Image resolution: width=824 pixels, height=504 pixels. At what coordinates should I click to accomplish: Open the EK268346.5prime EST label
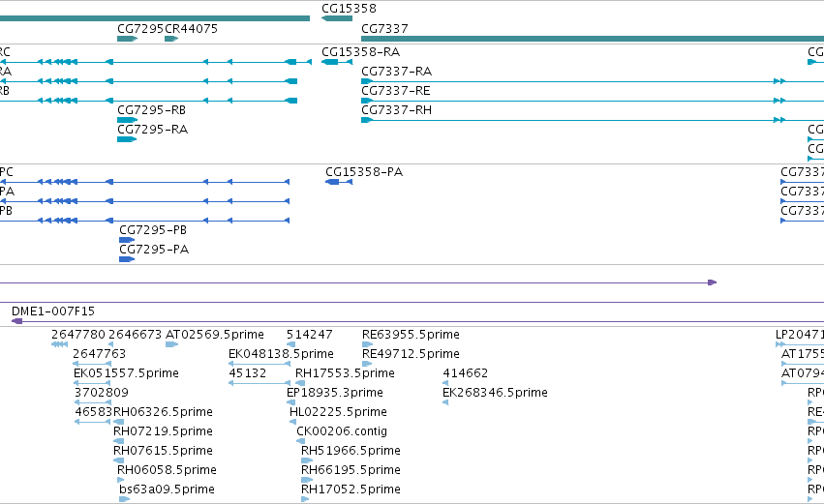click(x=495, y=393)
